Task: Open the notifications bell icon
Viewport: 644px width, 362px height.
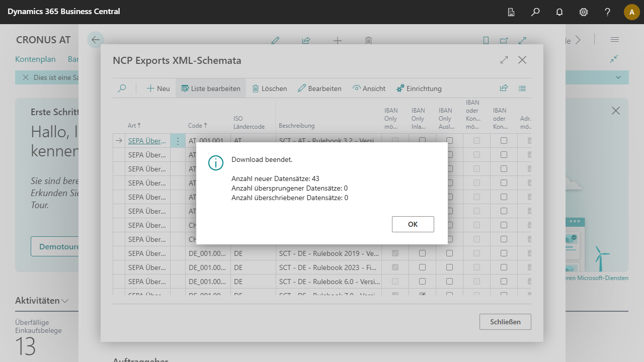Action: [x=559, y=12]
